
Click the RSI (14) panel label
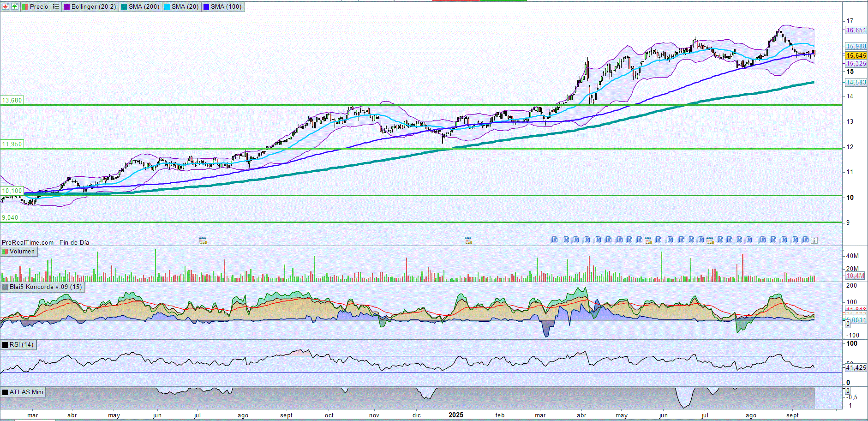tap(21, 345)
